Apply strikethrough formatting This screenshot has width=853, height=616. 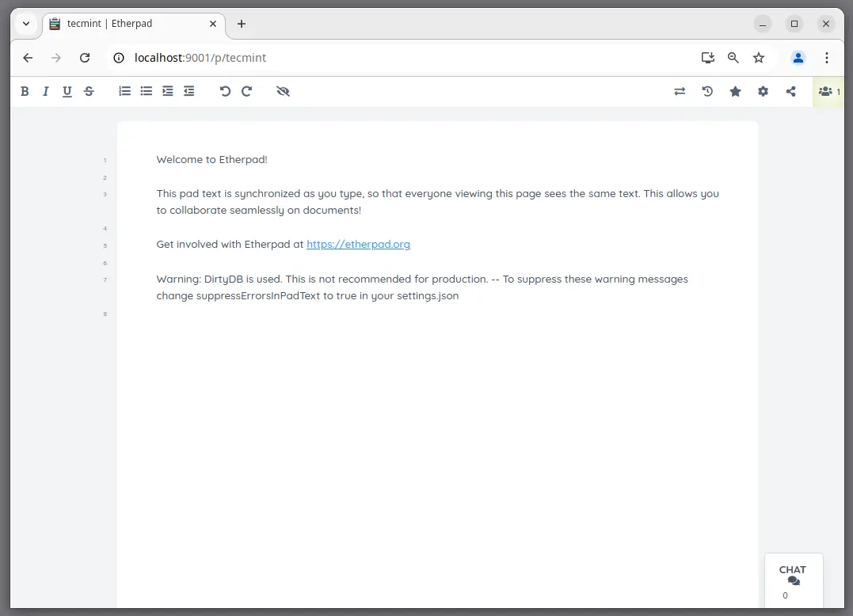(89, 92)
